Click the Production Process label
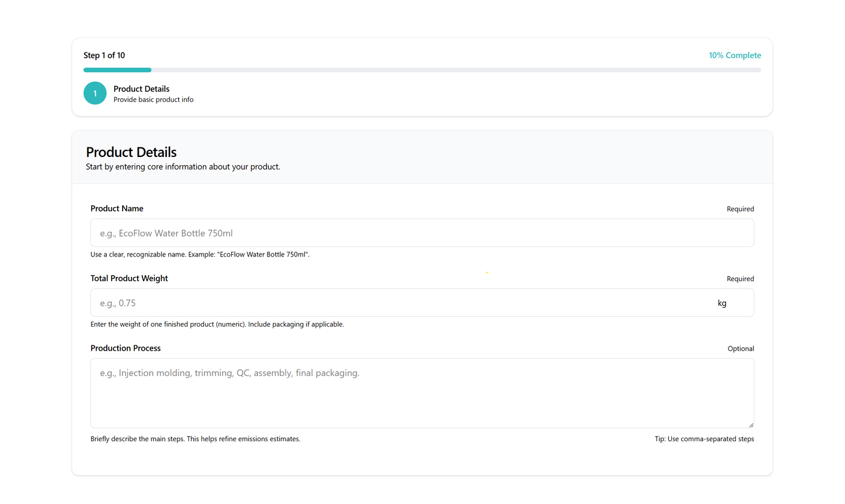 click(126, 348)
